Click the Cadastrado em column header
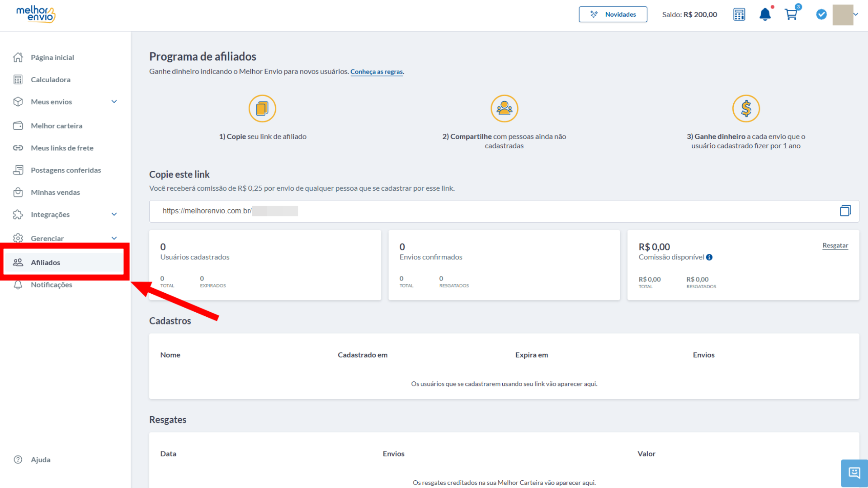 click(363, 355)
